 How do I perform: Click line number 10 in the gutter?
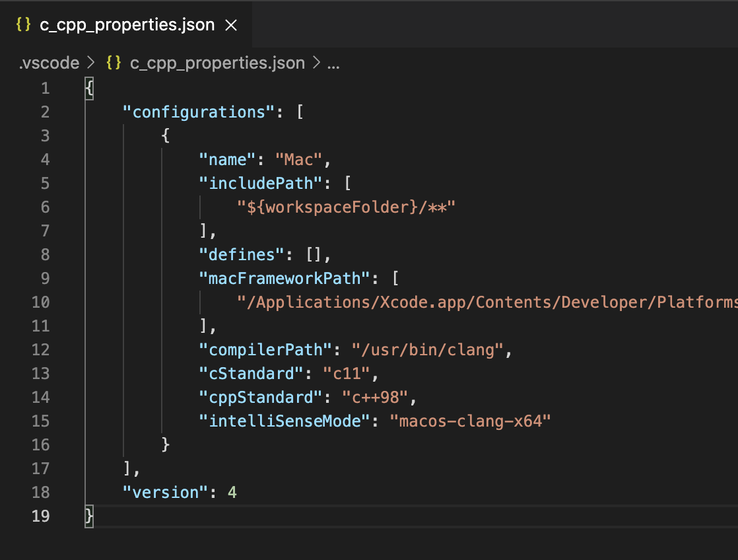click(x=40, y=302)
